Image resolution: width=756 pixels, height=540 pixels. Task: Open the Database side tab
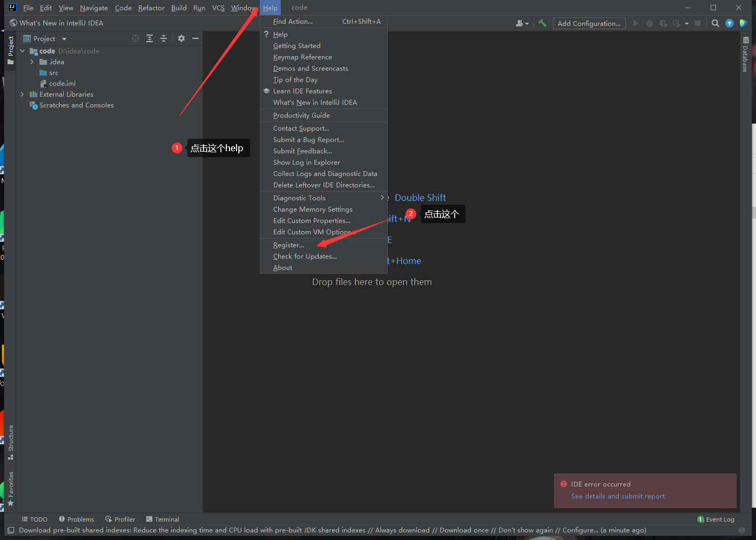coord(745,54)
